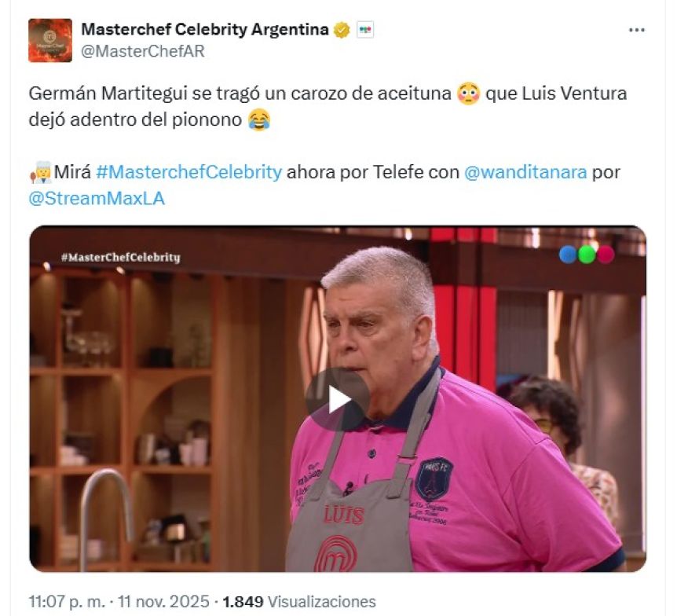The width and height of the screenshot is (677, 616).
Task: Open the @MasterChefAR handle
Action: tap(143, 51)
